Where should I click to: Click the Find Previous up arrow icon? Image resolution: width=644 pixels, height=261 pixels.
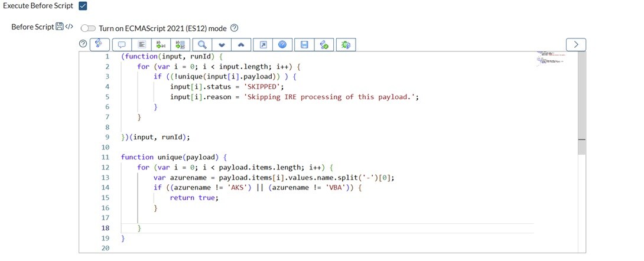[241, 44]
